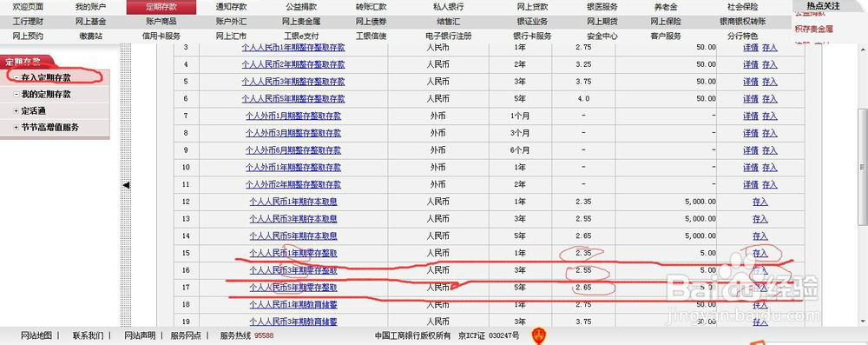868x345 pixels.
Task: Open 个人外币1月期整存整取存款 link
Action: click(x=293, y=116)
